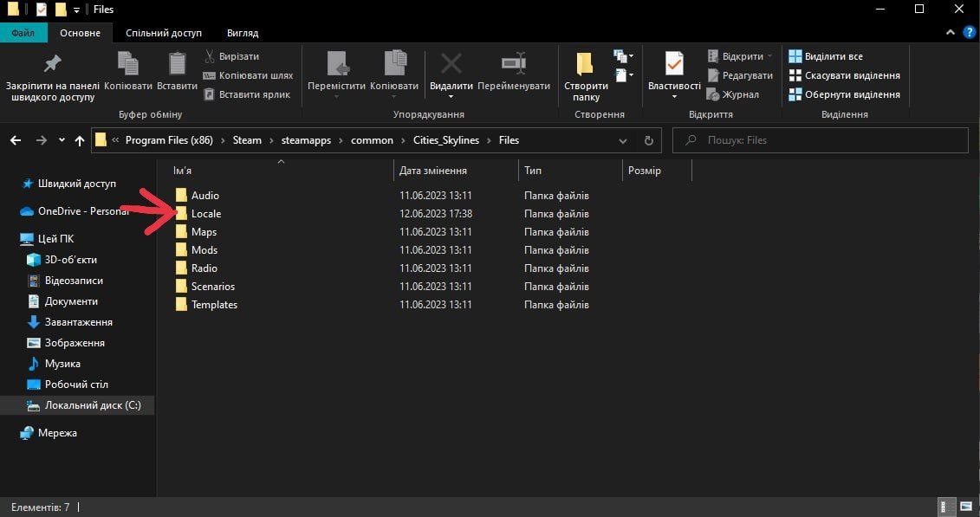Create a new folder with Створити папку
This screenshot has width=980, height=517.
tap(586, 77)
